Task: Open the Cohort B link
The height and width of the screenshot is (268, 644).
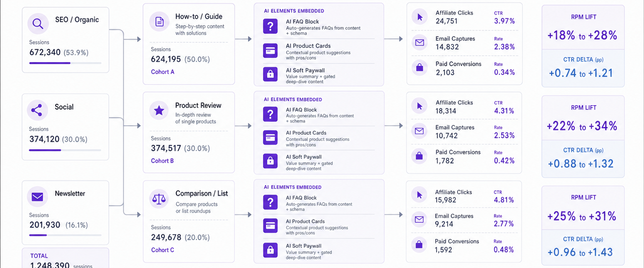Action: pyautogui.click(x=162, y=161)
